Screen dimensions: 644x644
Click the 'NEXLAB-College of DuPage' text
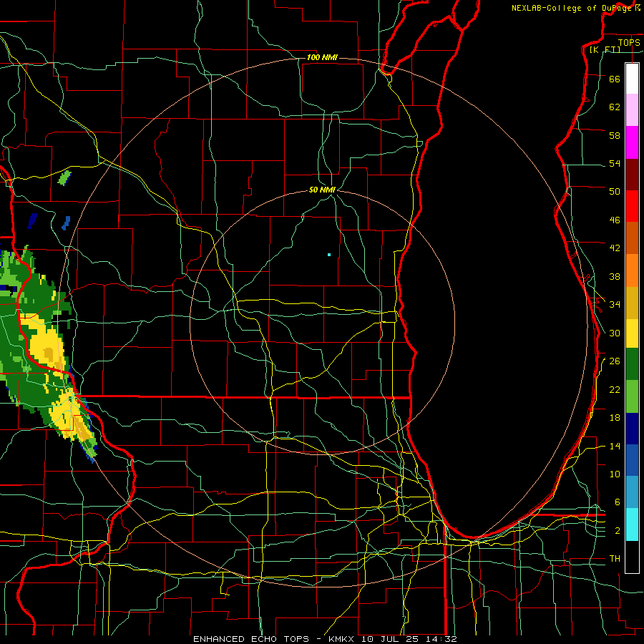click(571, 8)
